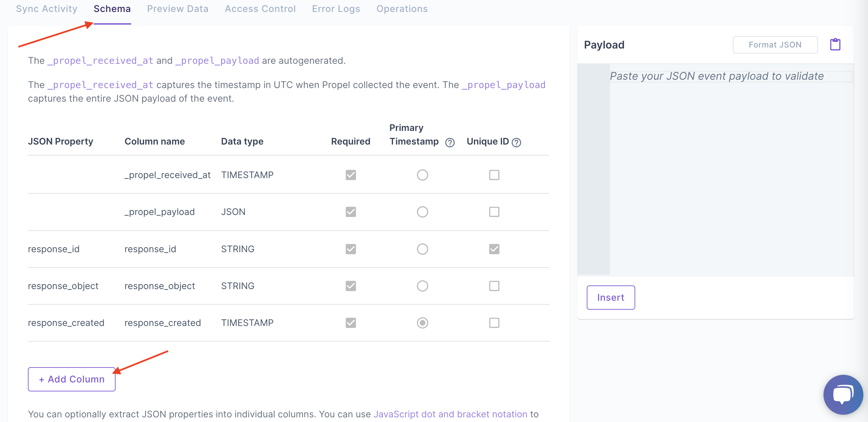Screen dimensions: 868x422
Task: Uncheck Unique ID for response_id
Action: pos(494,249)
